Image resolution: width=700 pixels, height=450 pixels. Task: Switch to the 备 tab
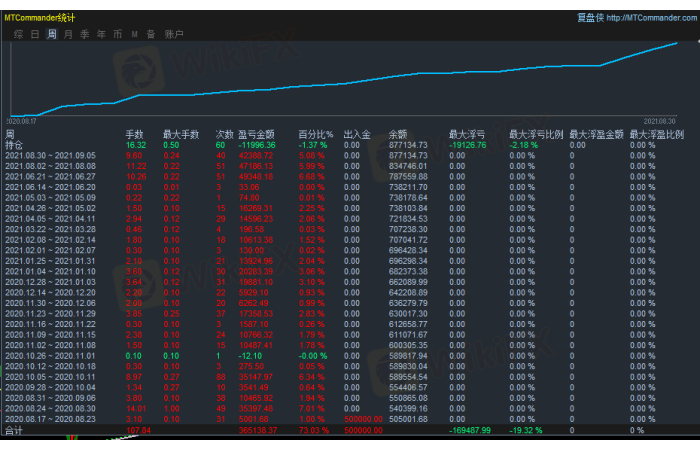click(151, 34)
